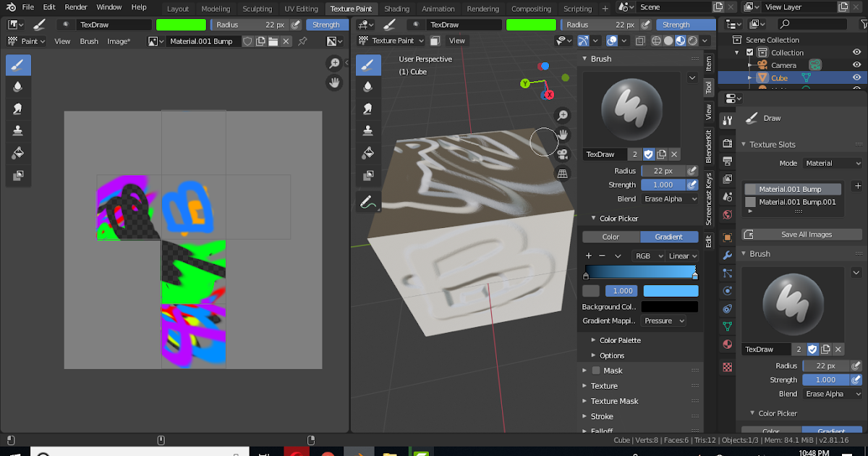Image resolution: width=868 pixels, height=456 pixels.
Task: Hide the Cube object in the Outliner
Action: click(x=858, y=77)
